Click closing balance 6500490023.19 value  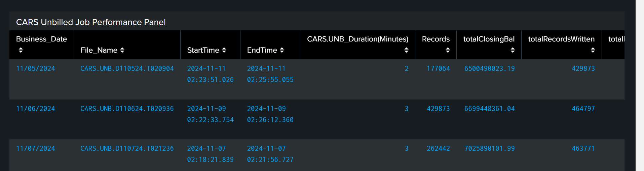(x=489, y=68)
